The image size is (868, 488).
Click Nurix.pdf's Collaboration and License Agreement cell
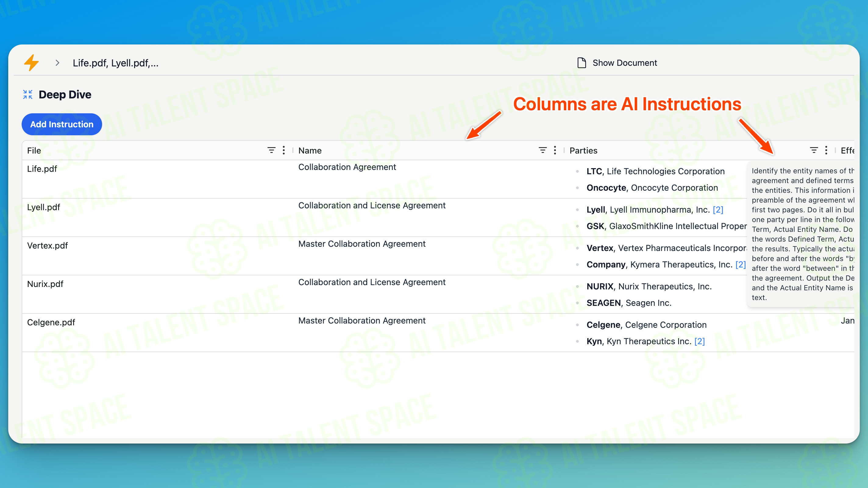[x=372, y=282]
